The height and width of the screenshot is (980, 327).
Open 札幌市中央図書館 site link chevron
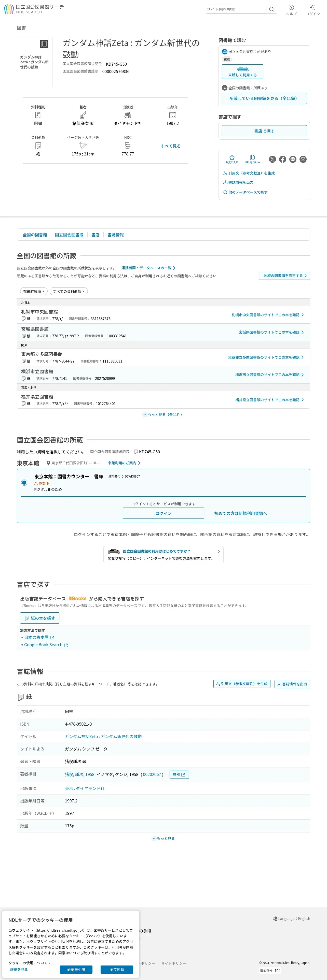[x=302, y=315]
